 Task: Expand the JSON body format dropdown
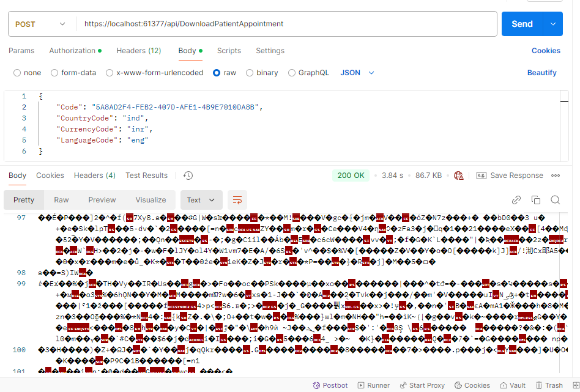point(357,73)
